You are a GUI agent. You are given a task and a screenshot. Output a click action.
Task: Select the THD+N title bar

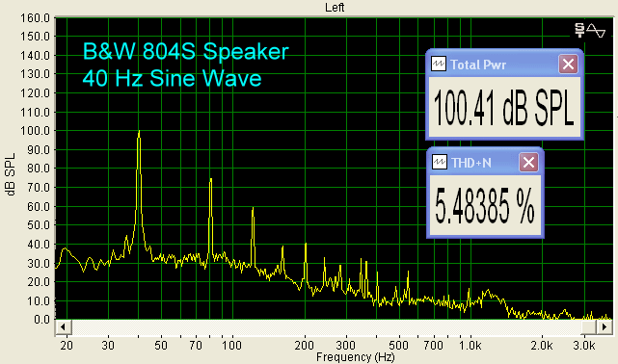(485, 162)
